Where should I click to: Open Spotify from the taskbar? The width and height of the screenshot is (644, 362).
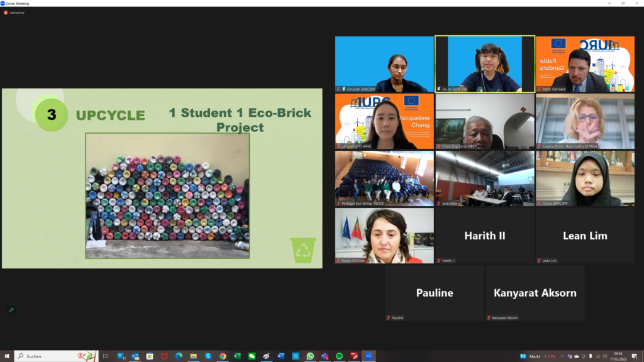tap(339, 356)
